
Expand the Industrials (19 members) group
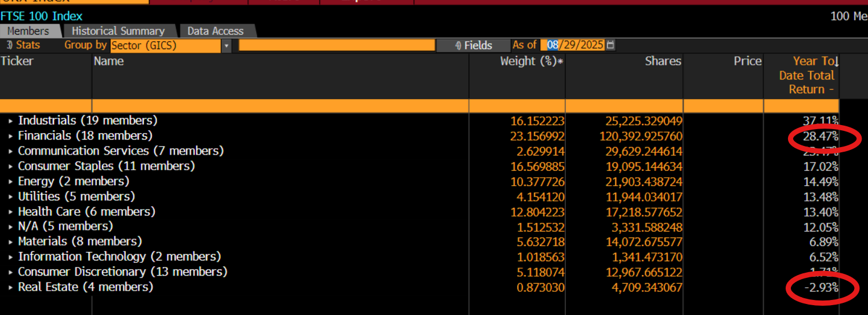coord(10,121)
